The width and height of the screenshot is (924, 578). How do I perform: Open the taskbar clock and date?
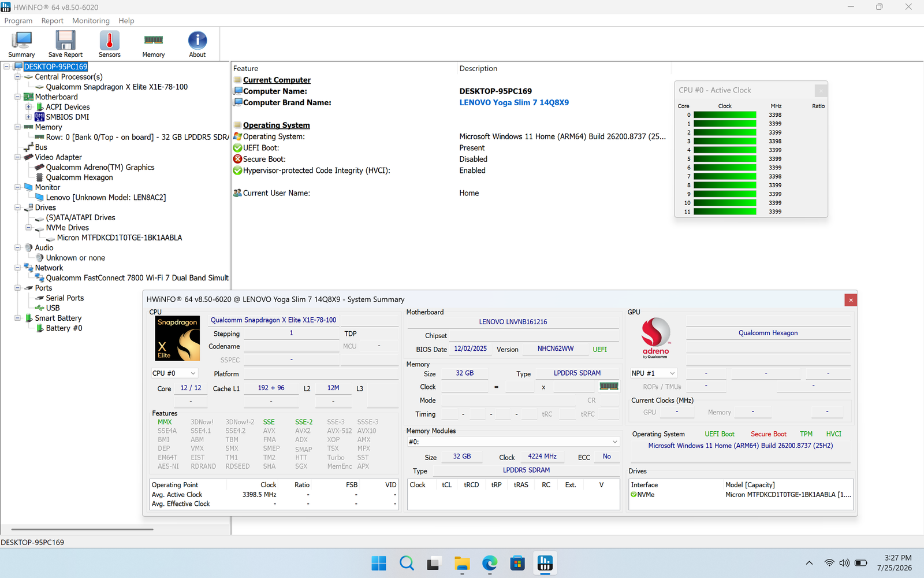click(895, 563)
